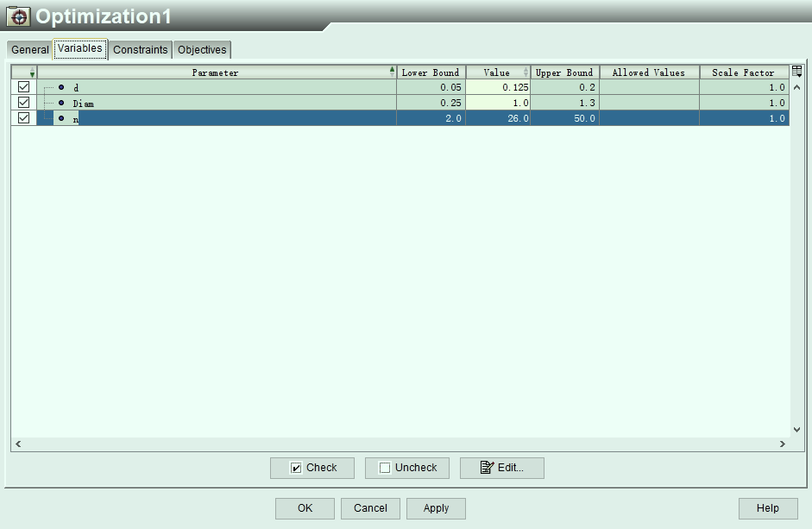The image size is (812, 529).
Task: Toggle the Diam parameter checkbox
Action: click(x=23, y=103)
